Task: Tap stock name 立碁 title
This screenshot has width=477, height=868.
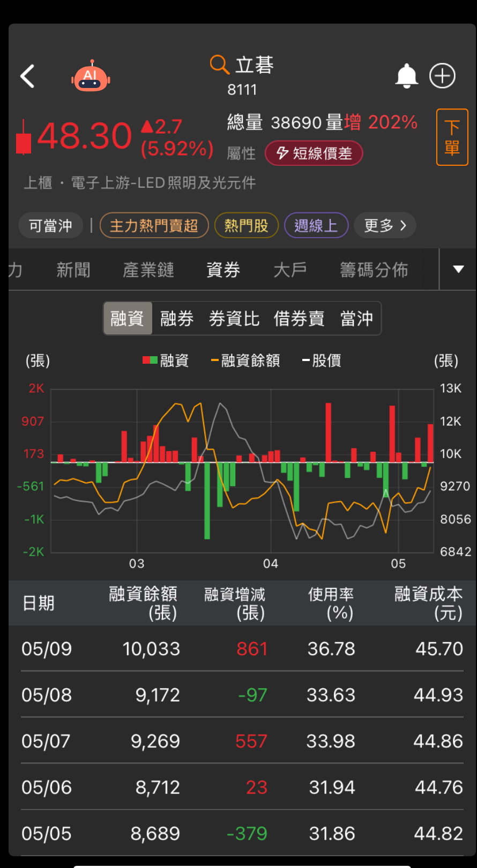Action: pyautogui.click(x=255, y=65)
